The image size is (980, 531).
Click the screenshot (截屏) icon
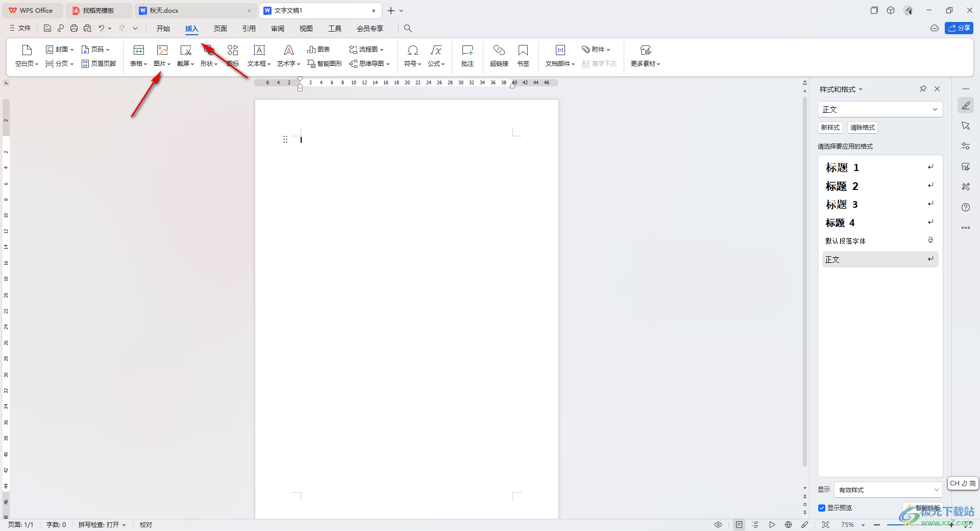(186, 50)
